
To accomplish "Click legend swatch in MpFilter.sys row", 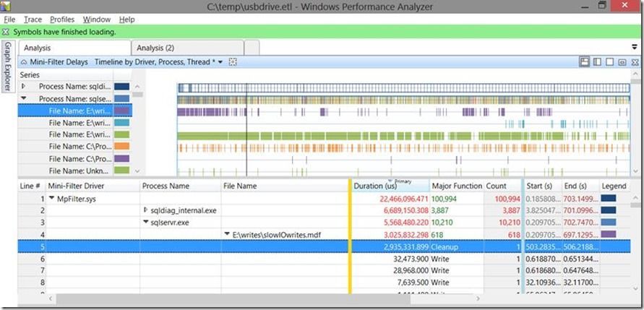I will coord(609,198).
